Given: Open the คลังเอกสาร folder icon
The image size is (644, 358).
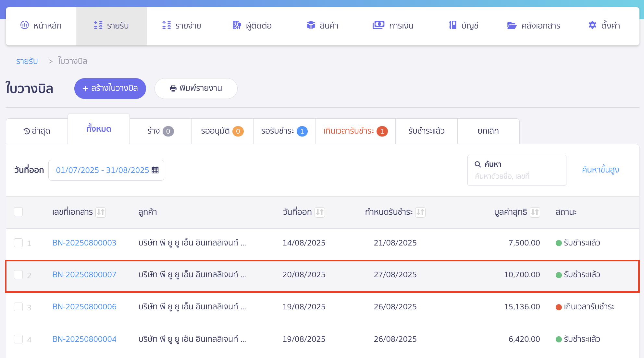Looking at the screenshot, I should [x=512, y=25].
